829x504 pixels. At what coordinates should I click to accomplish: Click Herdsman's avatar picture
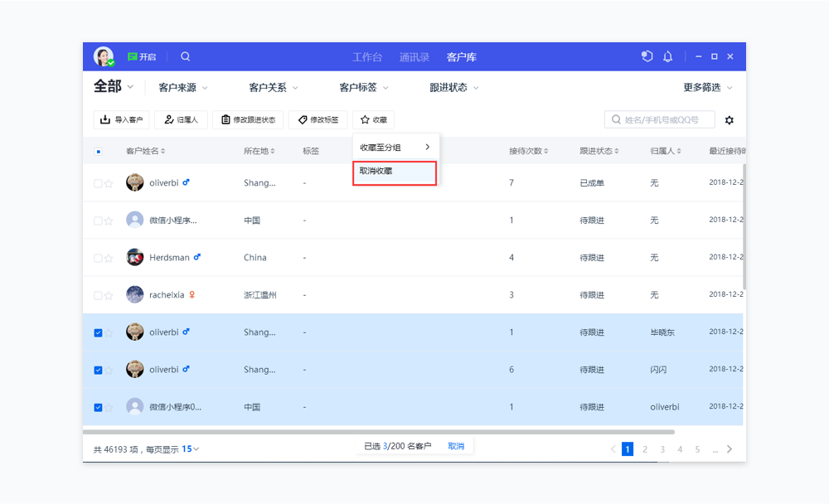coord(135,257)
